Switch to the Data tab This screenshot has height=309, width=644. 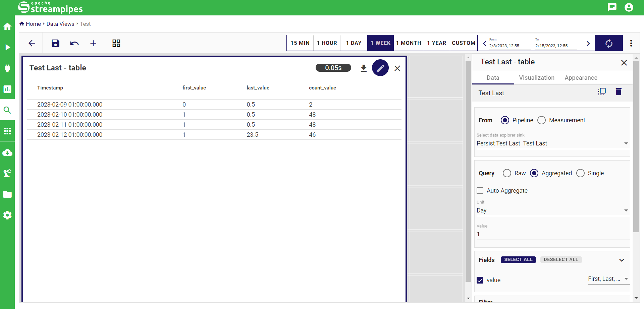493,78
